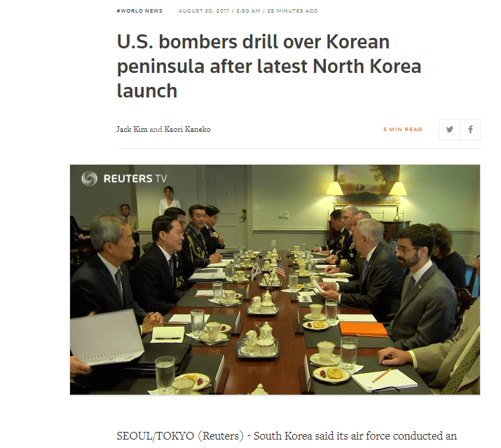Click the U.S. bombers drill headline
Image resolution: width=501 pixels, height=448 pixels.
pos(268,66)
